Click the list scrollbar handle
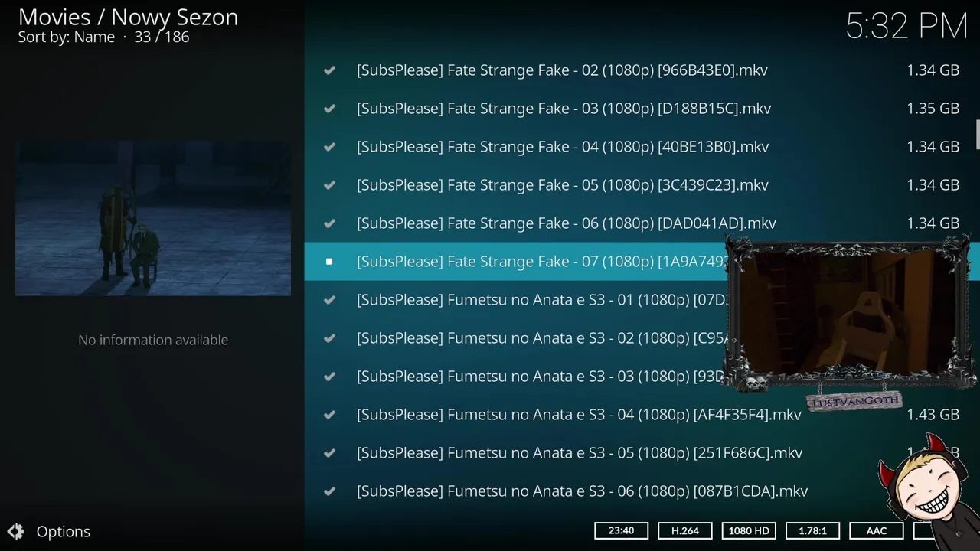The height and width of the screenshot is (551, 980). [977, 135]
